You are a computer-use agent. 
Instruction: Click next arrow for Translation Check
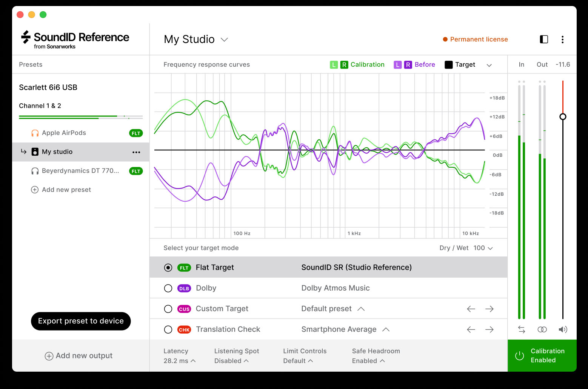click(x=489, y=329)
